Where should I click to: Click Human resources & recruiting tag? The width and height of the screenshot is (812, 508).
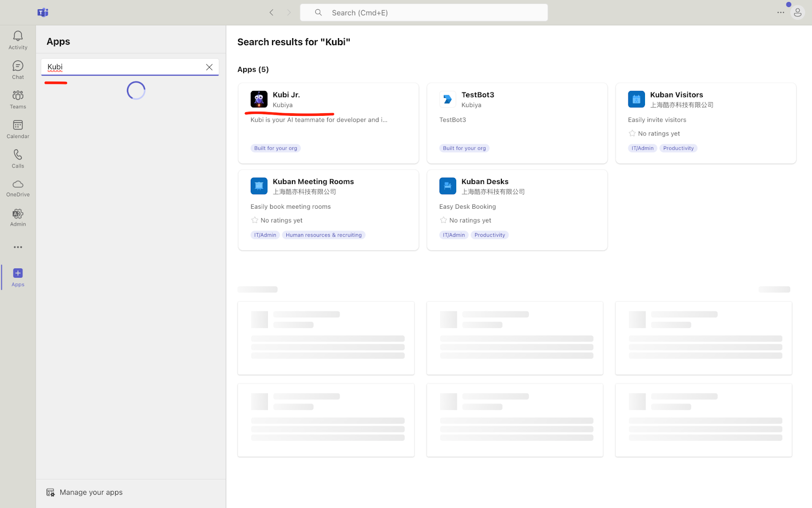point(324,235)
